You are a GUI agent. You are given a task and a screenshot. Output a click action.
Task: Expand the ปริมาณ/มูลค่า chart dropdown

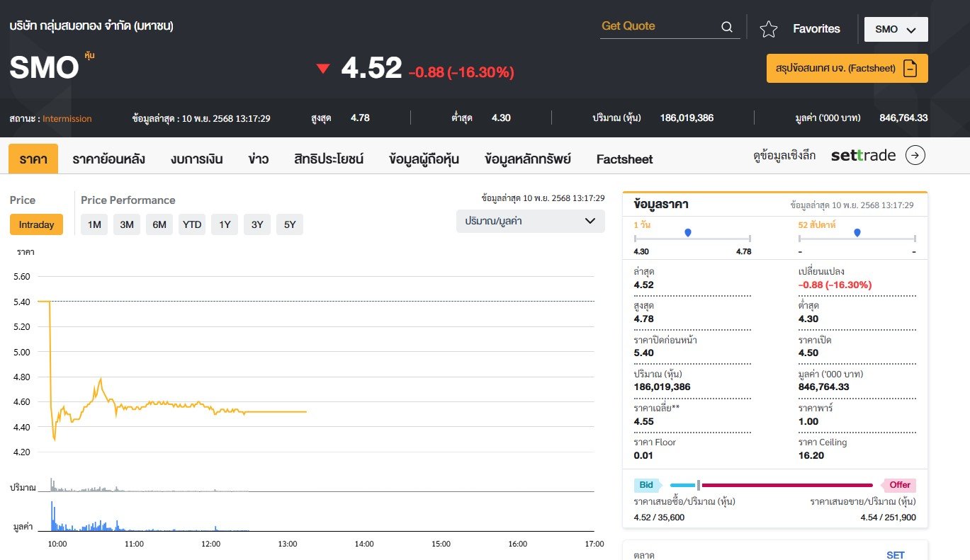point(530,221)
